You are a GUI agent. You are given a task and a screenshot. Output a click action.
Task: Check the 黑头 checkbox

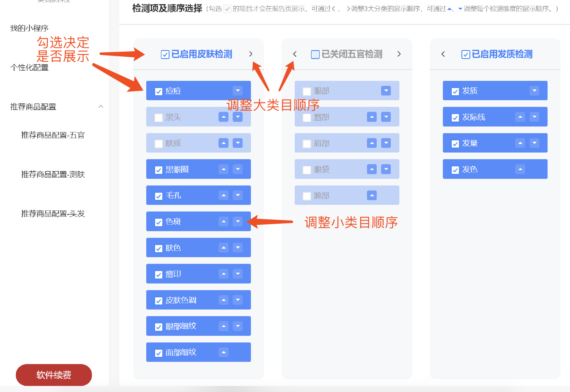click(158, 118)
